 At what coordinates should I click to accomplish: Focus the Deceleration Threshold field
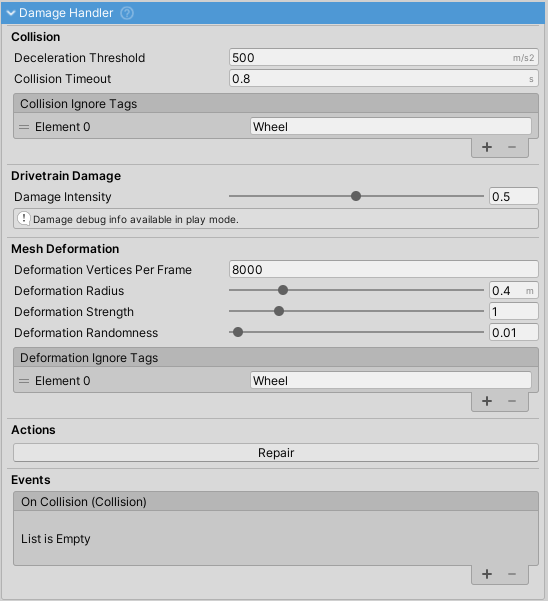pos(384,57)
